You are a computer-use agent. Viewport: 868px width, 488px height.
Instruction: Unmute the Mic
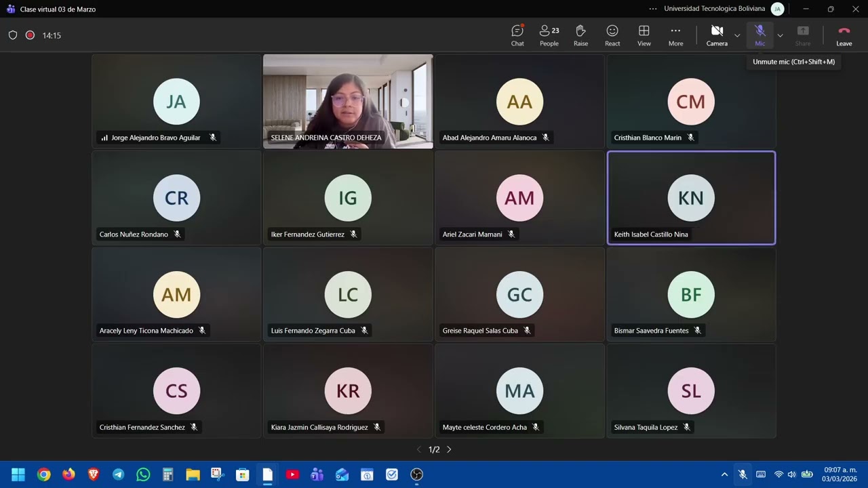[x=759, y=35]
